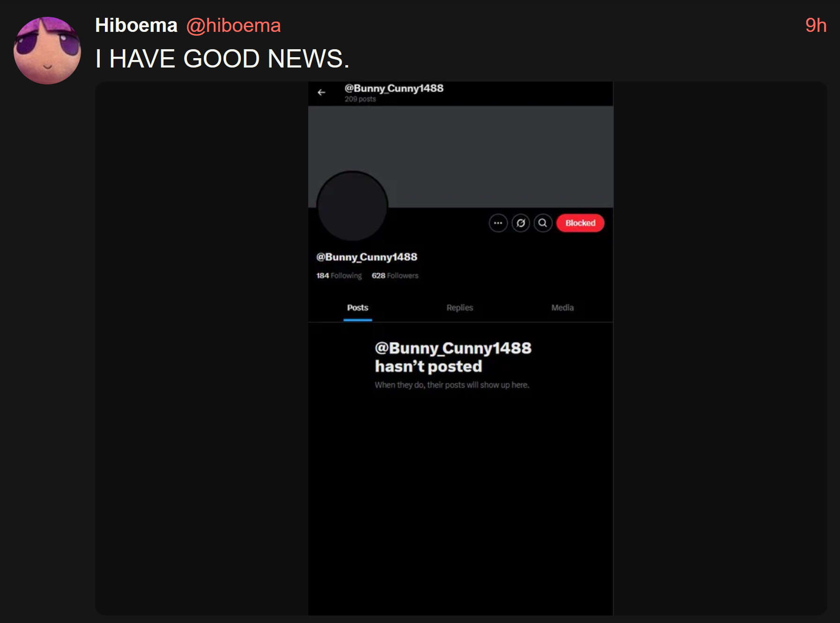Click the dark blank profile picture circle
Viewport: 840px width, 623px height.
point(352,206)
